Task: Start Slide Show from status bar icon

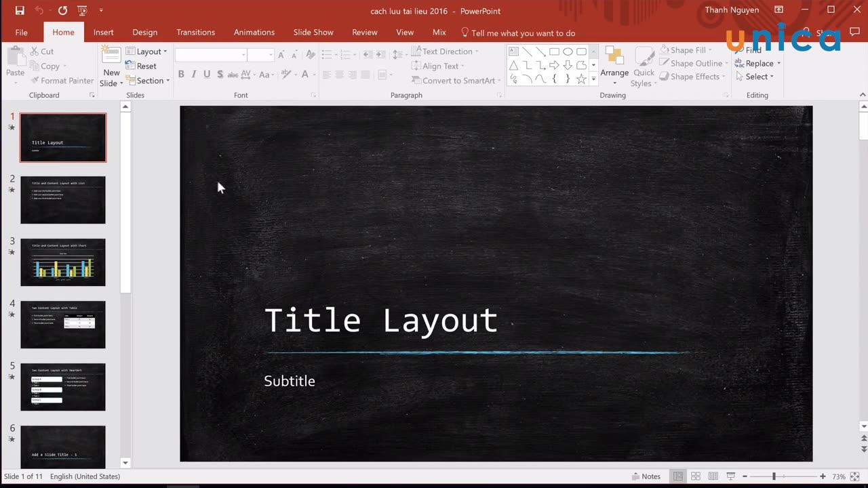Action: (x=730, y=476)
